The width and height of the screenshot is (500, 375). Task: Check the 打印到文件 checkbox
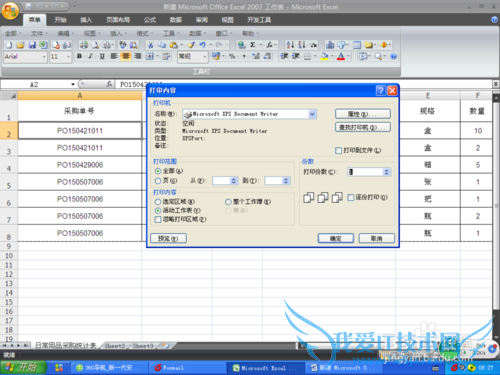point(338,151)
